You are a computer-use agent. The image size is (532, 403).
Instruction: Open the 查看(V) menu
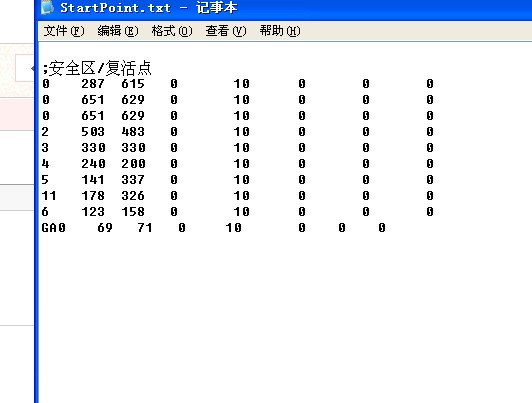pyautogui.click(x=226, y=31)
